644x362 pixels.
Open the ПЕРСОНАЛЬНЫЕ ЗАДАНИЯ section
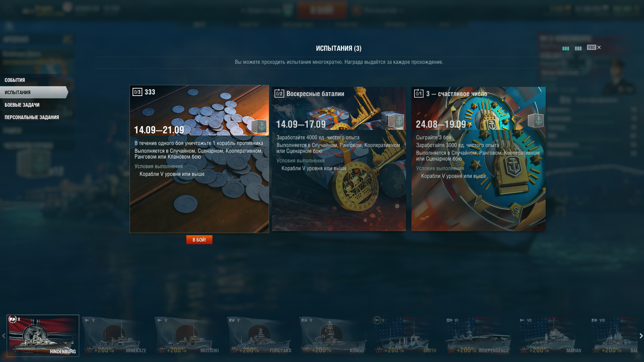point(32,117)
